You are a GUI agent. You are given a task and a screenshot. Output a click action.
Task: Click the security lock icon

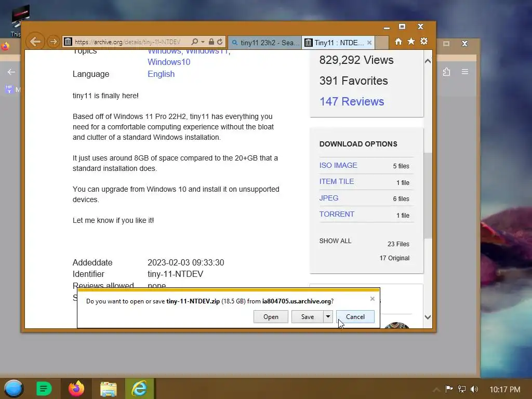coord(211,42)
